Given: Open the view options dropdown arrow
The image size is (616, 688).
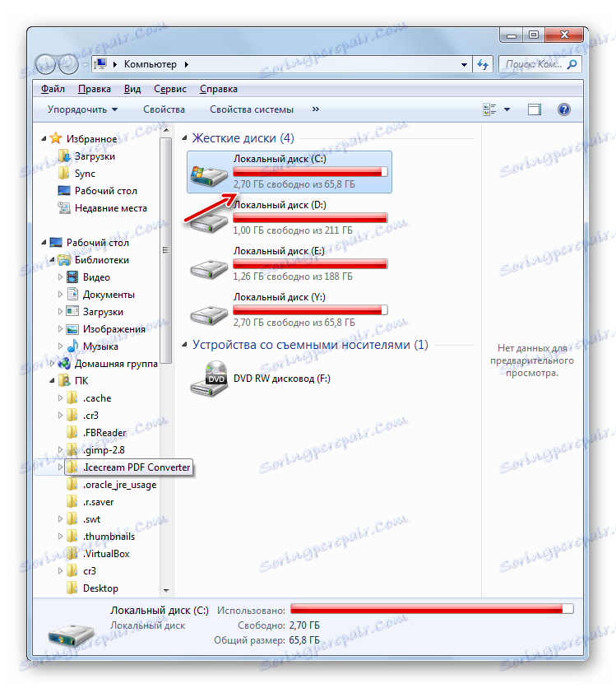Looking at the screenshot, I should coord(507,109).
